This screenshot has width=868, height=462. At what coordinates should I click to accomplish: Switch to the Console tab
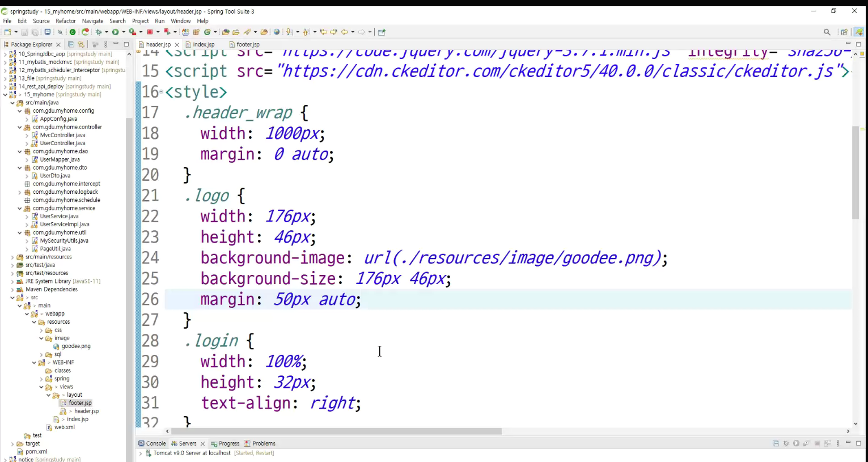click(152, 444)
